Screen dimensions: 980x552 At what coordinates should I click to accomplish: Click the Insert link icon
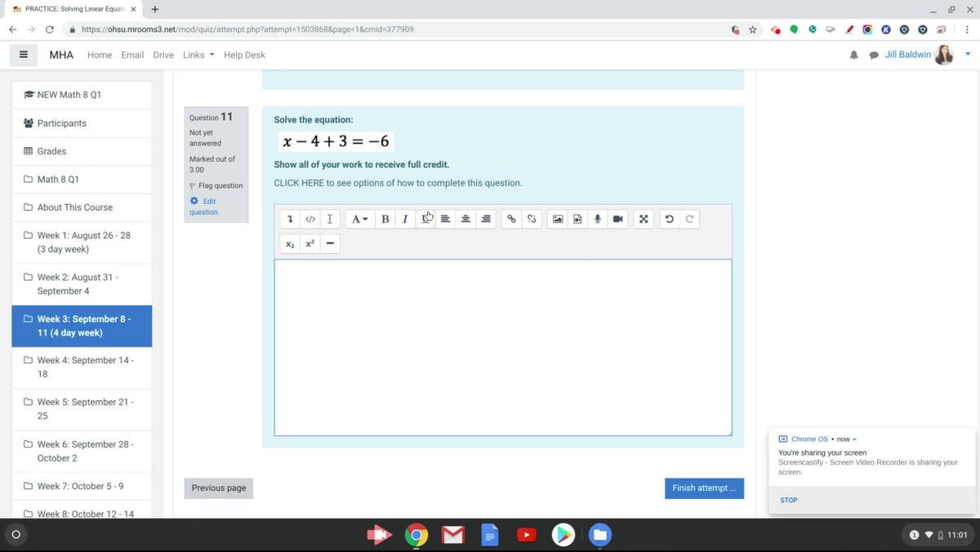click(x=511, y=219)
